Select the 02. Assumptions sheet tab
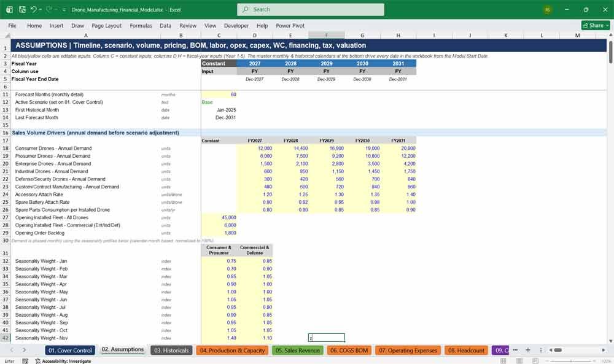This screenshot has width=614, height=364. (x=123, y=349)
